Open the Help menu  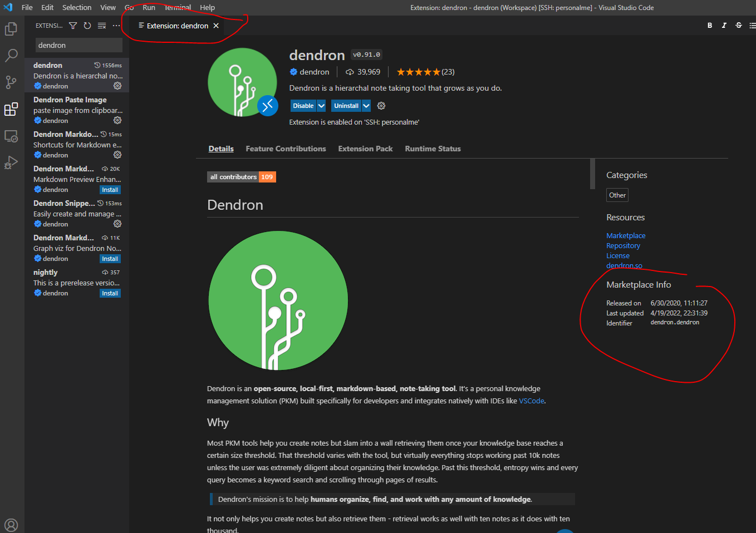click(207, 7)
